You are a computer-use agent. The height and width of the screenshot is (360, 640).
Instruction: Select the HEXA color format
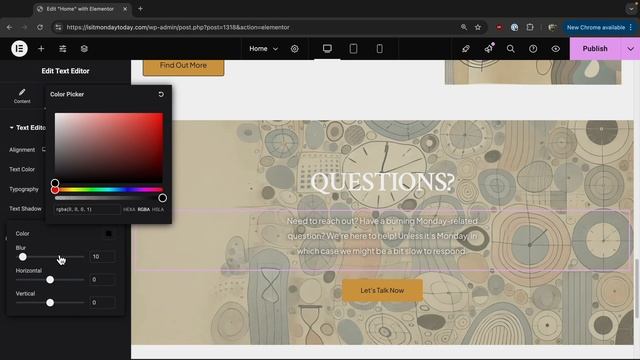click(129, 209)
